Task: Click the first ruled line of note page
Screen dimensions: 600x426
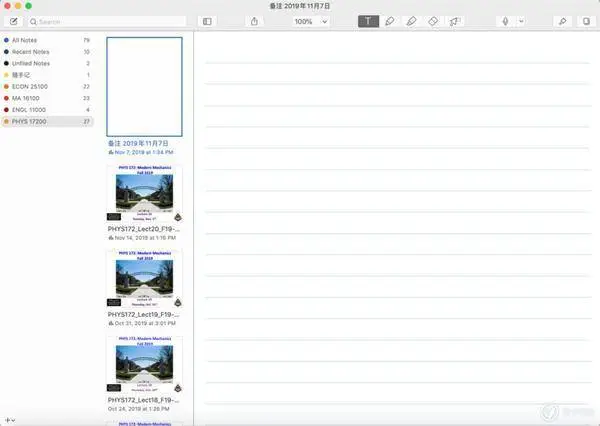Action: 397,63
